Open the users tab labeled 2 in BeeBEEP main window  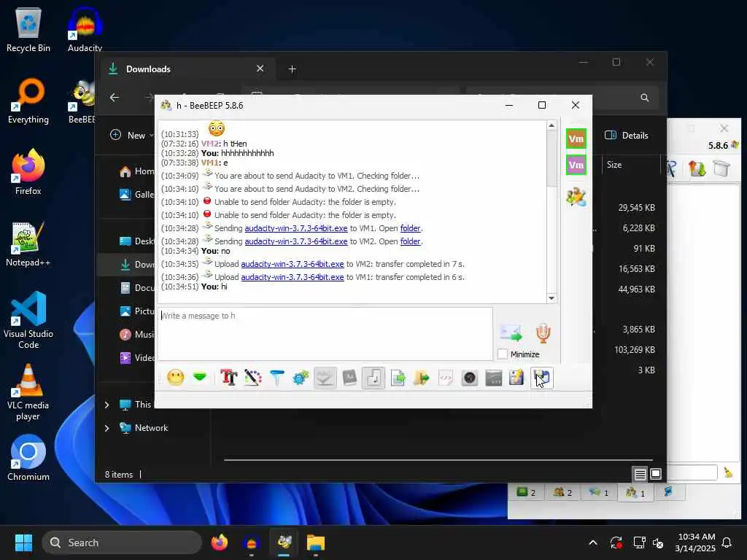coord(562,492)
